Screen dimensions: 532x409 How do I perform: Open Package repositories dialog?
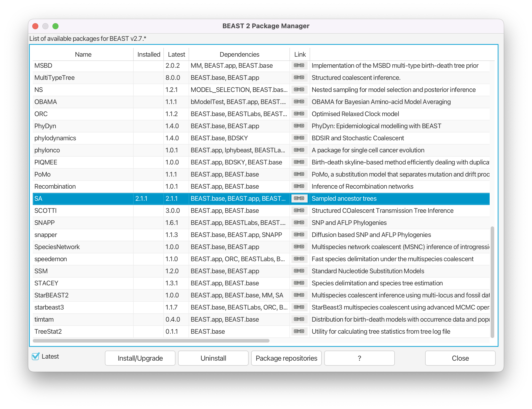click(x=286, y=358)
